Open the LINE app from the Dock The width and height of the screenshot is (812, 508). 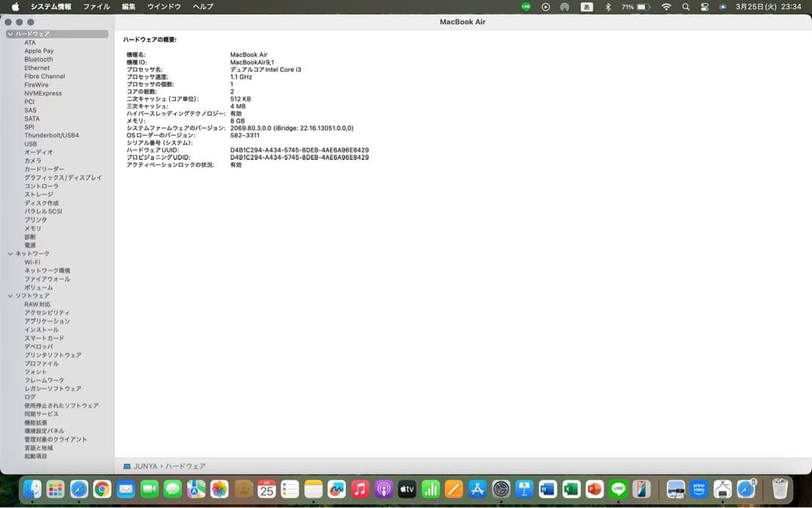pos(617,489)
